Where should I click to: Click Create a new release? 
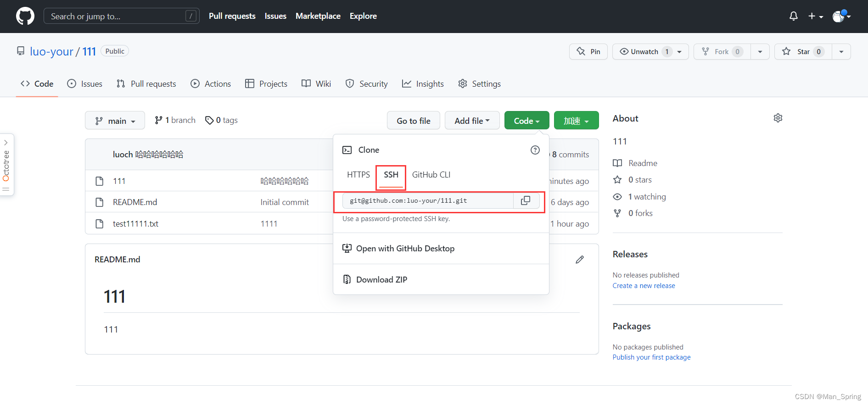point(644,286)
